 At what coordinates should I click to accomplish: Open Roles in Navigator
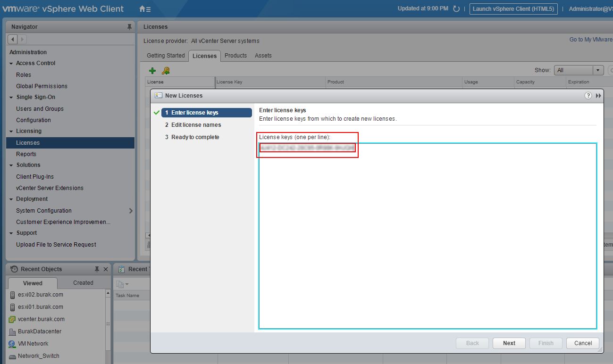[24, 75]
